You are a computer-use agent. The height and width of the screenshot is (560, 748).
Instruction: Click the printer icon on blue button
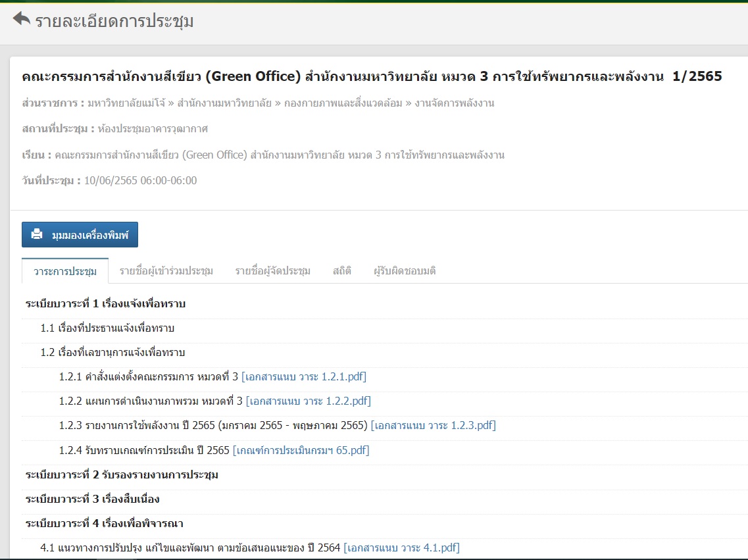[37, 234]
